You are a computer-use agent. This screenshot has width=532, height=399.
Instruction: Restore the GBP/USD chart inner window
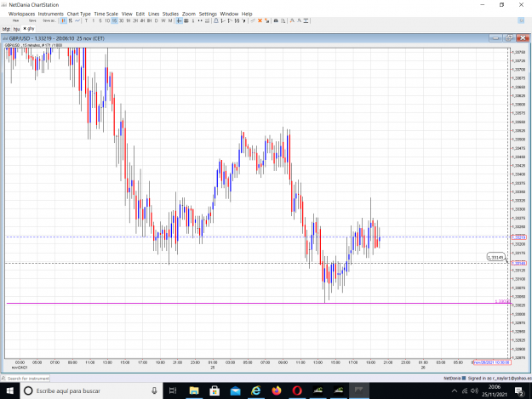pos(509,38)
